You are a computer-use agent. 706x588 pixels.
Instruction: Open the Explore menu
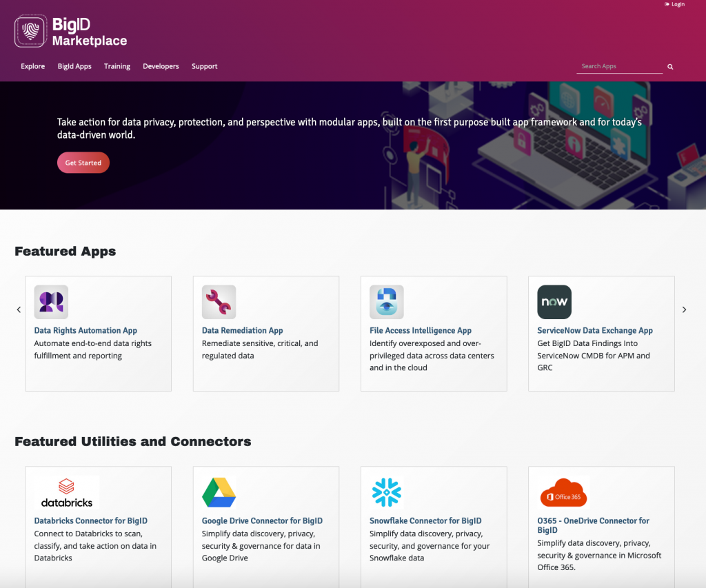click(x=32, y=66)
